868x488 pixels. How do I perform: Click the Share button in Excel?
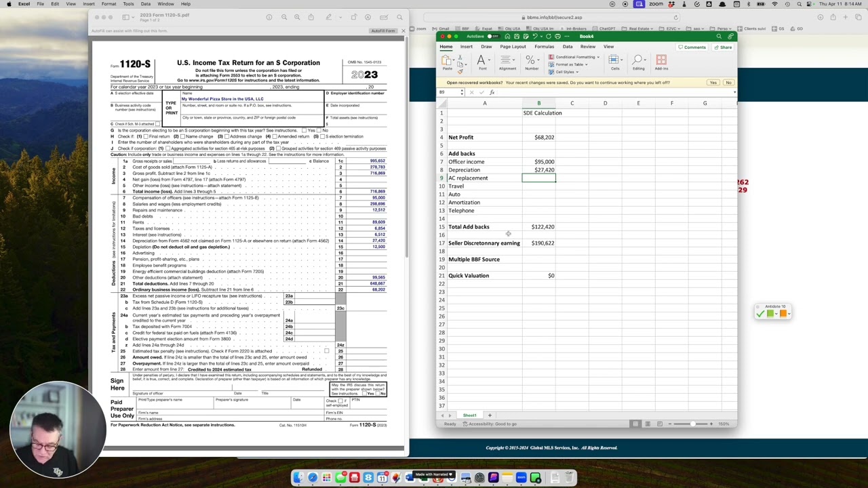click(723, 47)
